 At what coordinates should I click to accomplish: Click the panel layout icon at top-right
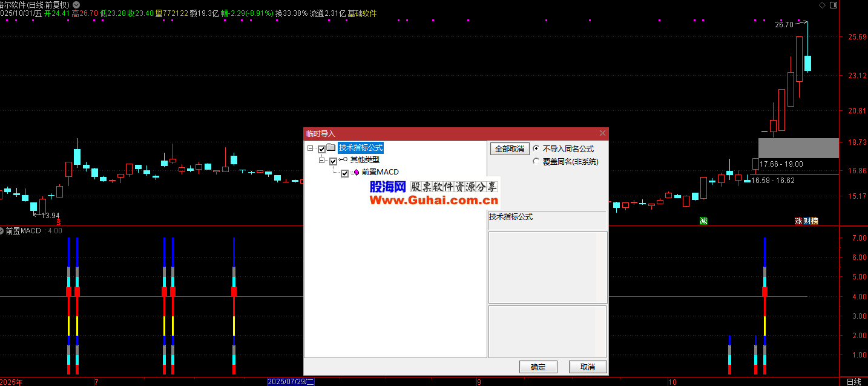coord(834,5)
